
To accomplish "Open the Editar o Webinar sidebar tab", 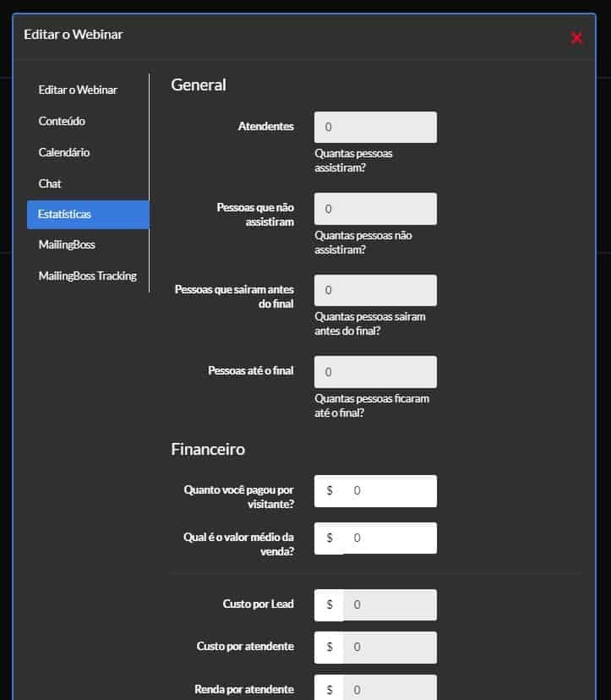I will [x=78, y=90].
